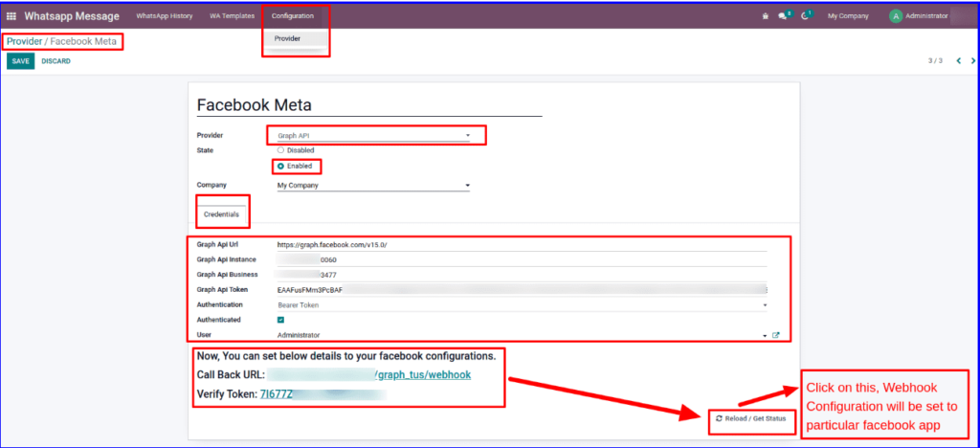Image resolution: width=980 pixels, height=448 pixels.
Task: Open the apps grid home menu
Action: [x=11, y=16]
